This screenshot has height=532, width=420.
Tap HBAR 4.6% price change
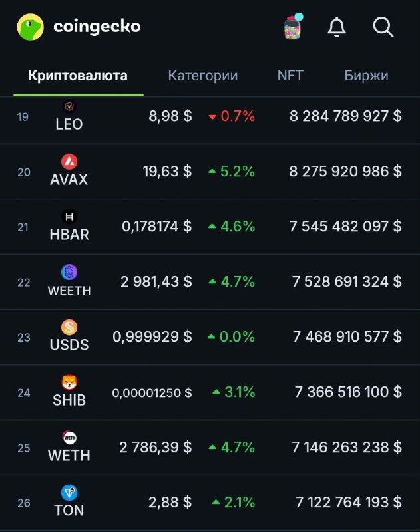[x=232, y=226]
